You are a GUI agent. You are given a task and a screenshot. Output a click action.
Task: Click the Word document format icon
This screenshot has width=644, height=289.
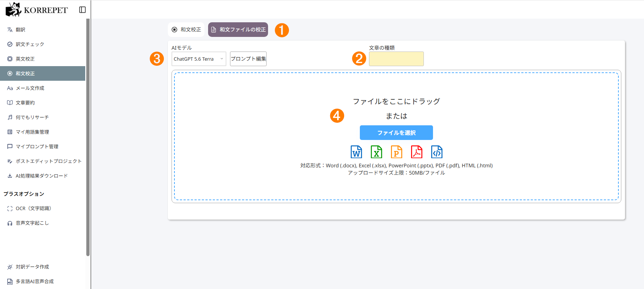point(356,152)
